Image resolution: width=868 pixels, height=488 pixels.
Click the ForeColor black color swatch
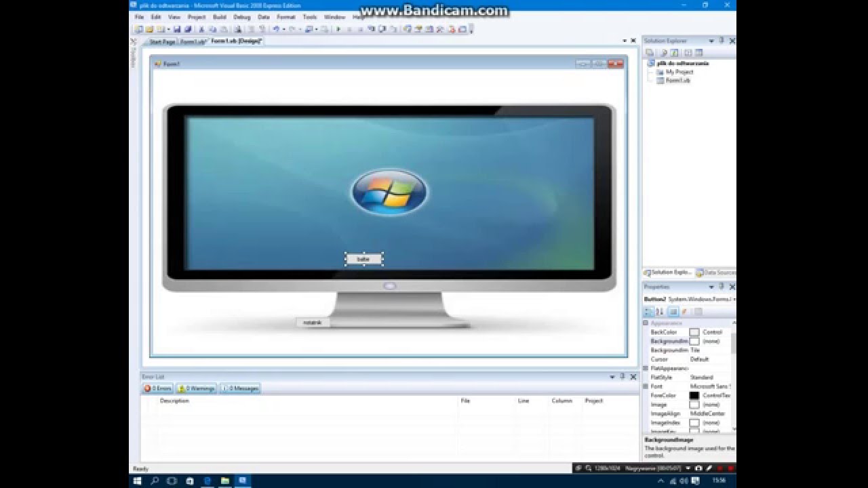[x=694, y=395]
